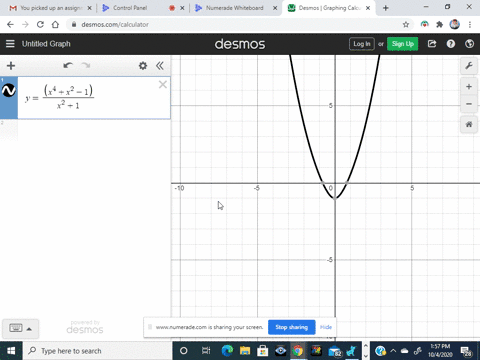
Task: Open the Chrome profile avatar
Action: 455,24
